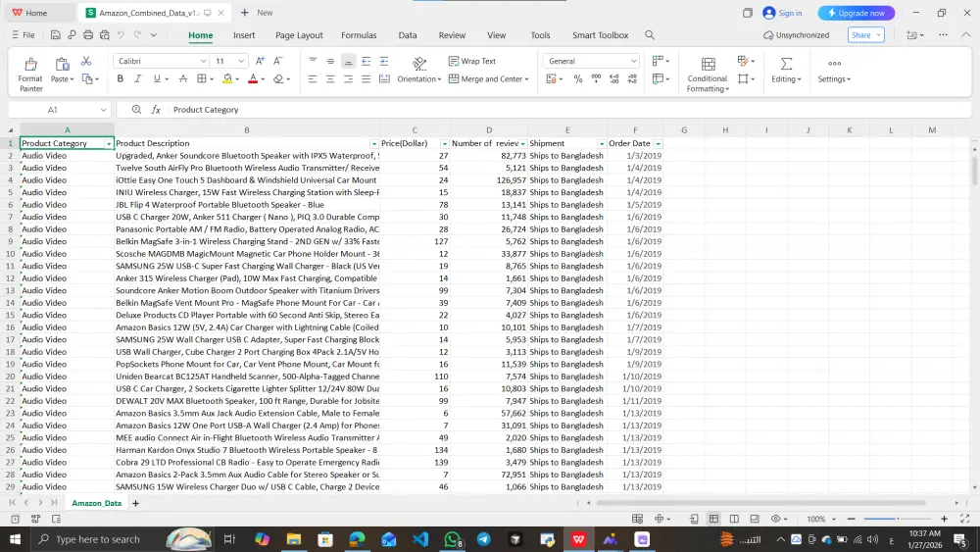This screenshot has width=980, height=552.
Task: Toggle Wrap Text option
Action: [472, 61]
